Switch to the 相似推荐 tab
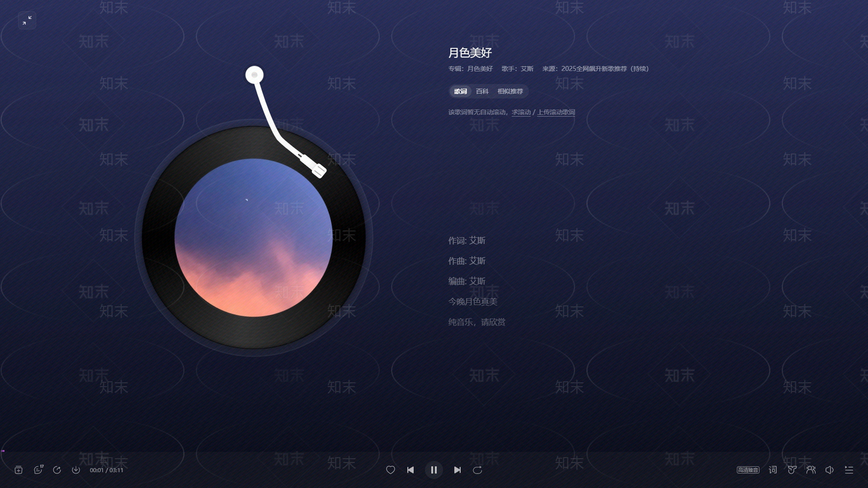The width and height of the screenshot is (868, 488). (510, 92)
